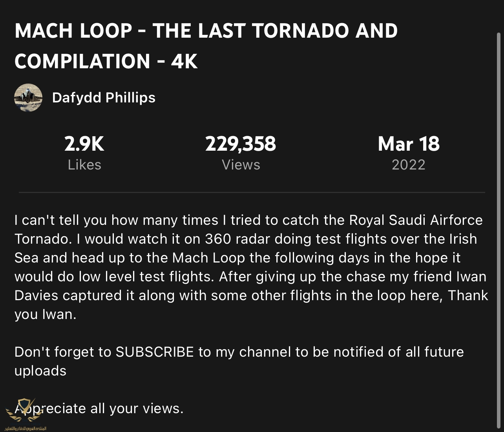Open Dafydd Phillips channel avatar
This screenshot has width=504, height=432.
[28, 98]
